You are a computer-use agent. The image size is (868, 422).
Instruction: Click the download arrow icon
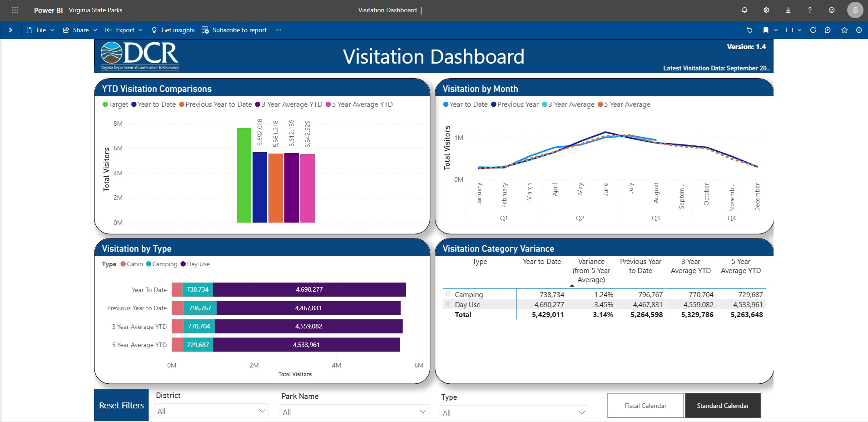[x=788, y=10]
